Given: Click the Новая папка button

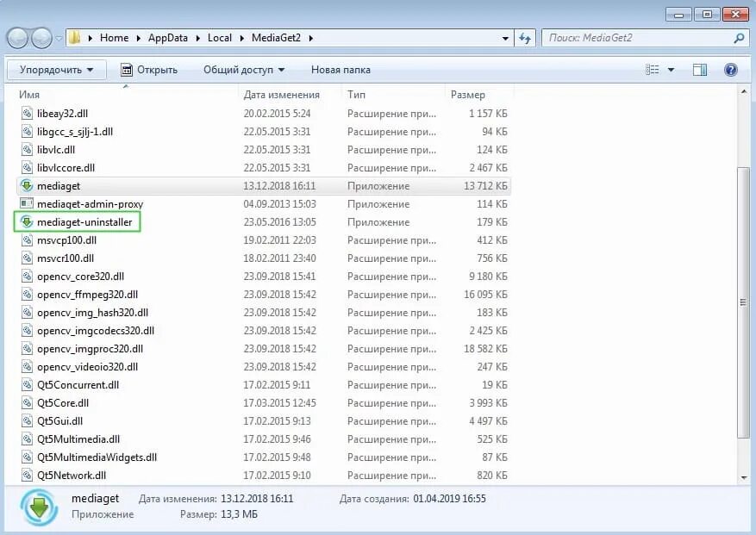Looking at the screenshot, I should [x=341, y=70].
